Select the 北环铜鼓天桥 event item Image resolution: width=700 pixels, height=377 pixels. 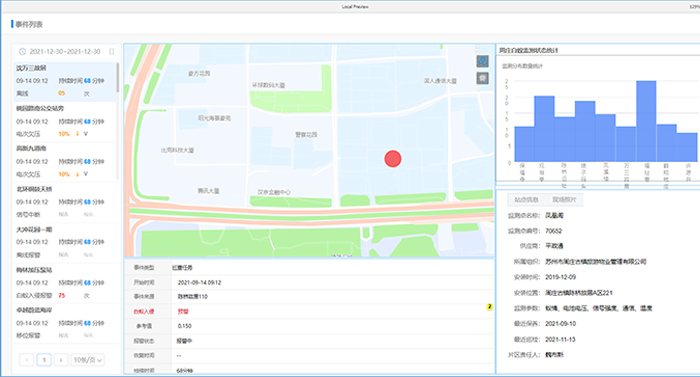65,202
